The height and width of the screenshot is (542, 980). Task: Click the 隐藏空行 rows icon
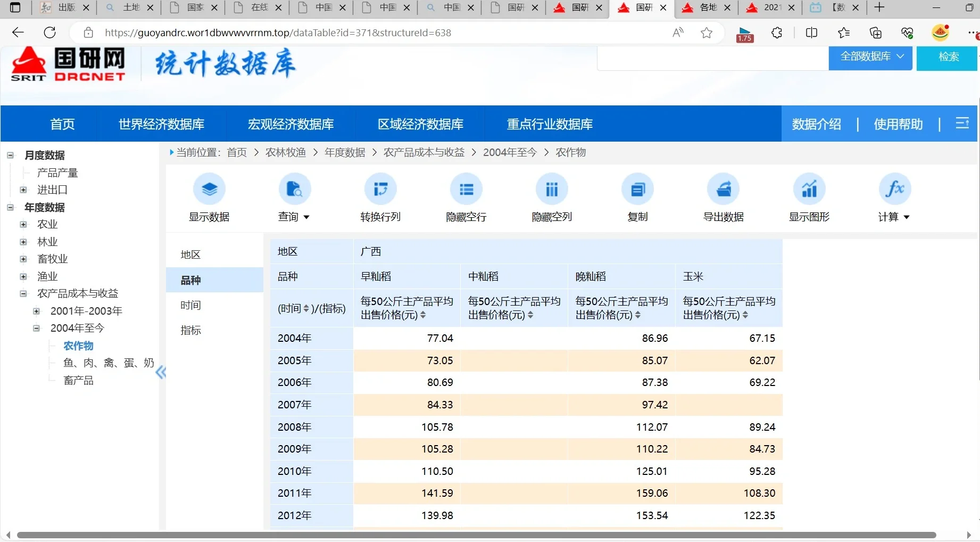tap(466, 189)
